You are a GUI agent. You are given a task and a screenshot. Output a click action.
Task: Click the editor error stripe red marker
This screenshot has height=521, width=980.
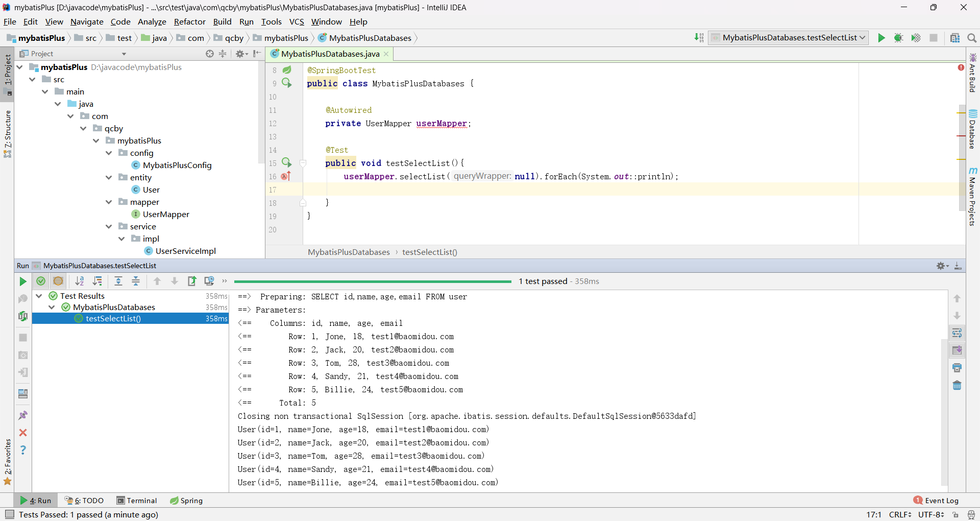tap(961, 136)
